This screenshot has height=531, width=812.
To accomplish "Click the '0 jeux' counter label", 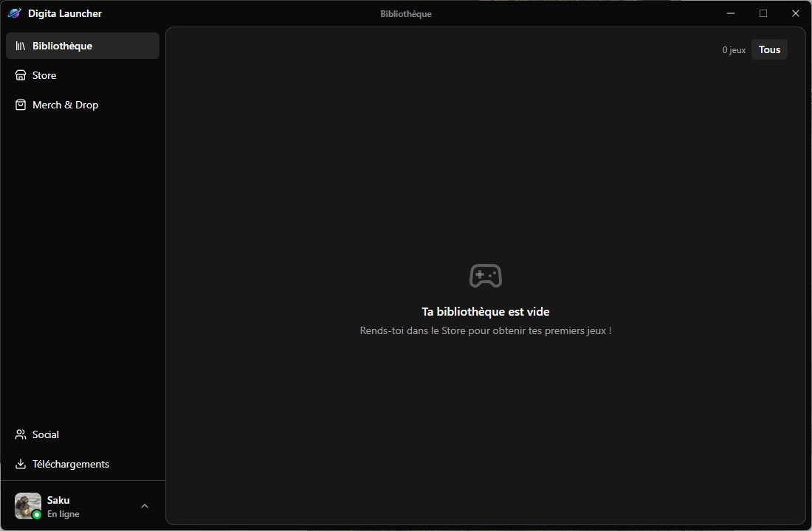I will [734, 49].
